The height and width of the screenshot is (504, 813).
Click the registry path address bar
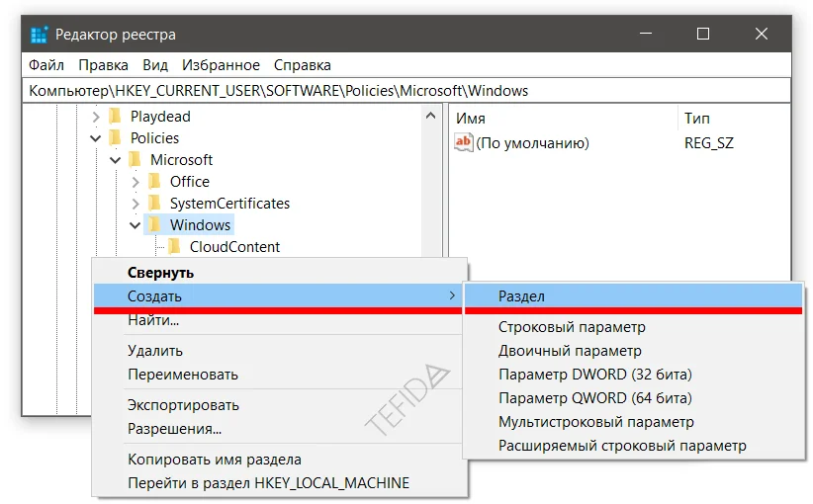(406, 91)
